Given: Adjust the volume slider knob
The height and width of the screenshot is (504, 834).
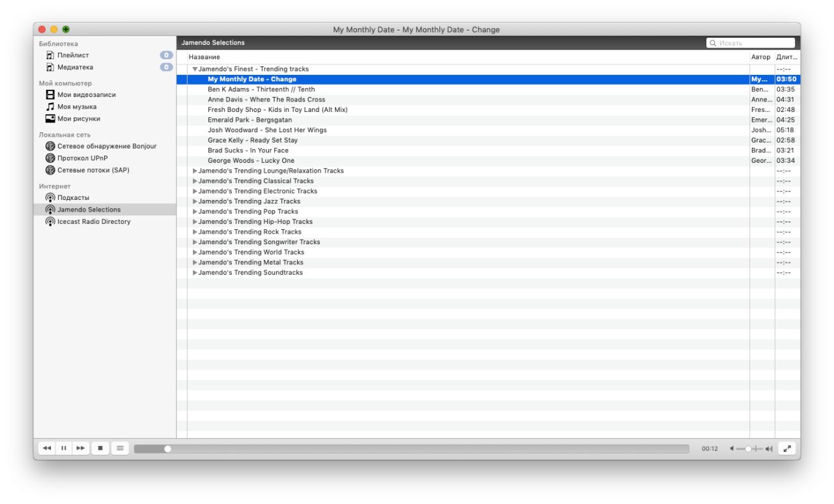Looking at the screenshot, I should click(x=749, y=449).
